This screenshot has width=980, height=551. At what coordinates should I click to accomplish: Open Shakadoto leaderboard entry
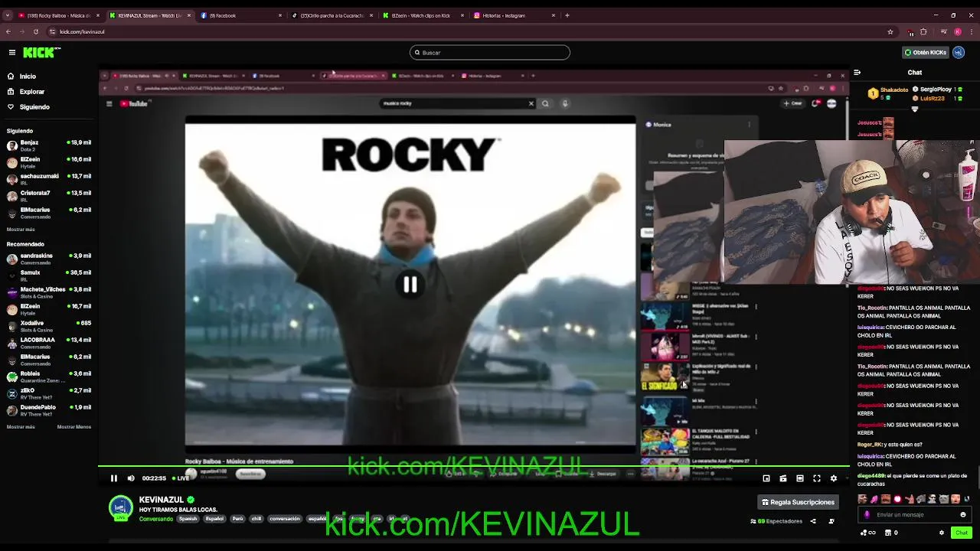point(888,93)
